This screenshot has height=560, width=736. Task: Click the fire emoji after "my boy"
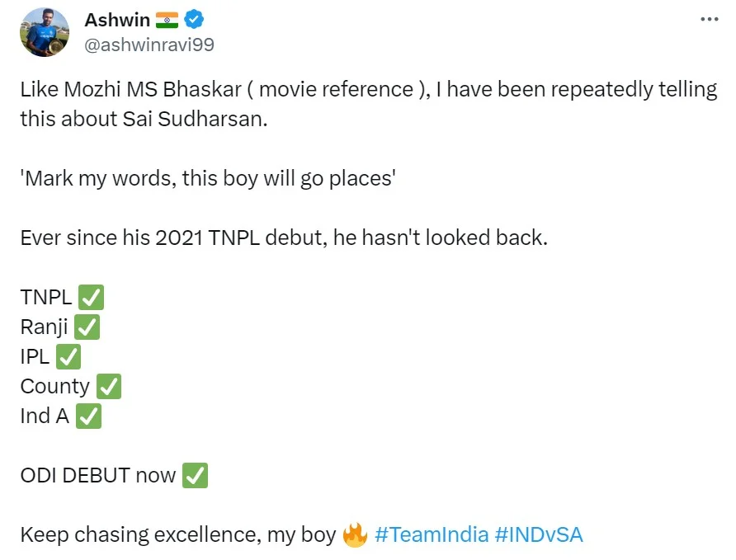(355, 534)
